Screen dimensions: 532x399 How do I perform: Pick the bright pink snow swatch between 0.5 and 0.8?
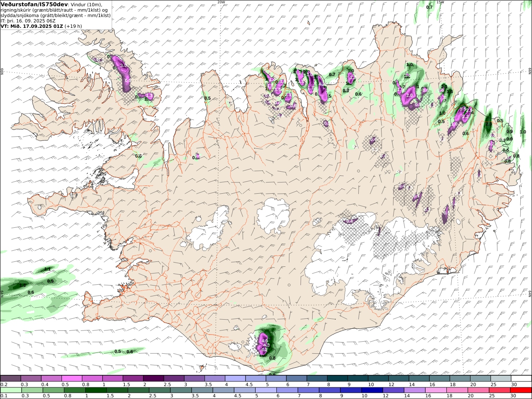click(x=71, y=378)
